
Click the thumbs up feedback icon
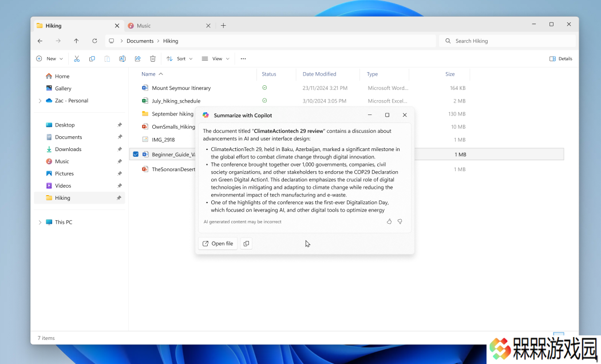pyautogui.click(x=389, y=221)
